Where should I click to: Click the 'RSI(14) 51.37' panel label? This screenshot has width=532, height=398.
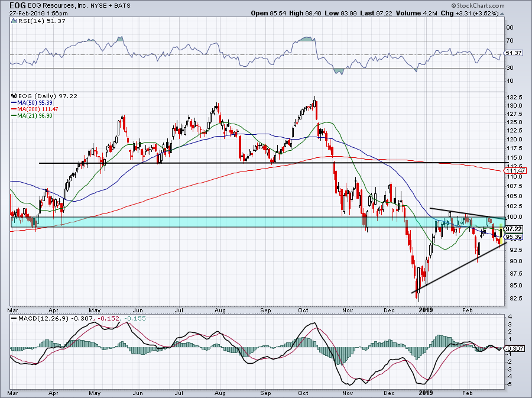pos(41,21)
